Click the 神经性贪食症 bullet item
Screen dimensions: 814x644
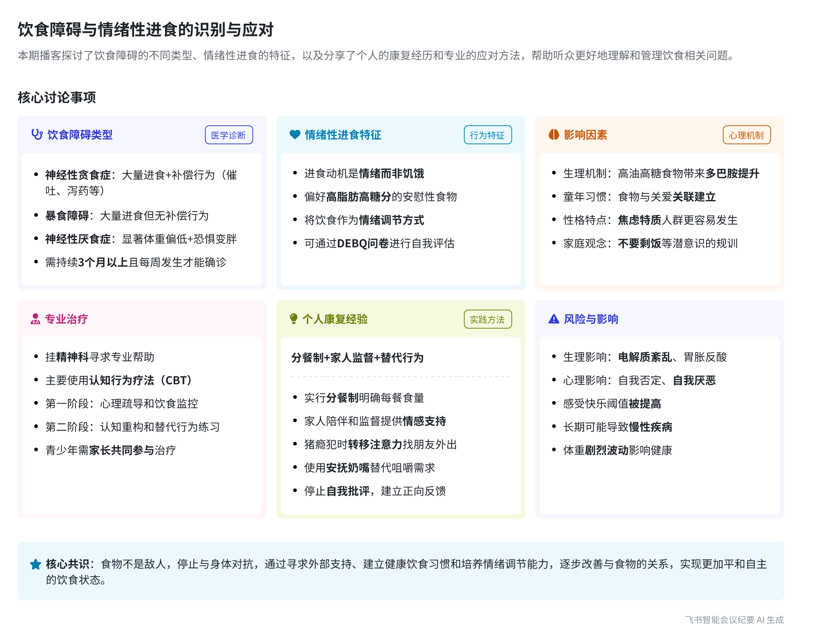[78, 175]
